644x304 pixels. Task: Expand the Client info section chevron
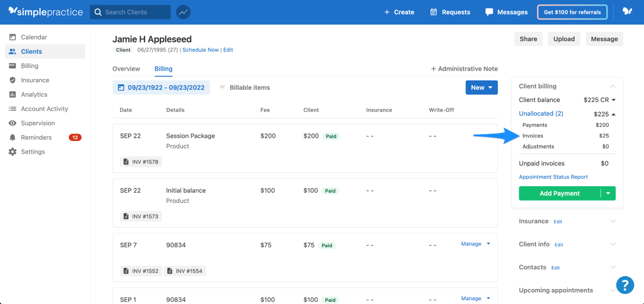click(x=613, y=244)
